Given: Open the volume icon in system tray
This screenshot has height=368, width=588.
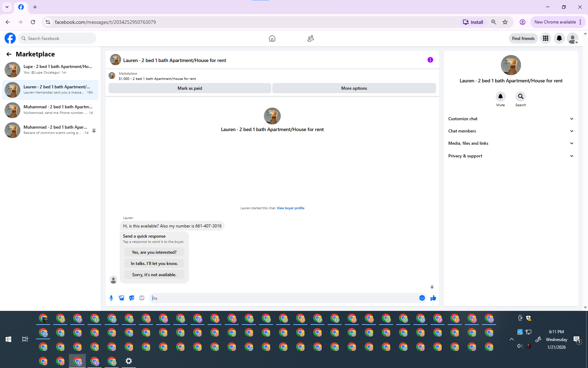Looking at the screenshot, I should (x=520, y=346).
